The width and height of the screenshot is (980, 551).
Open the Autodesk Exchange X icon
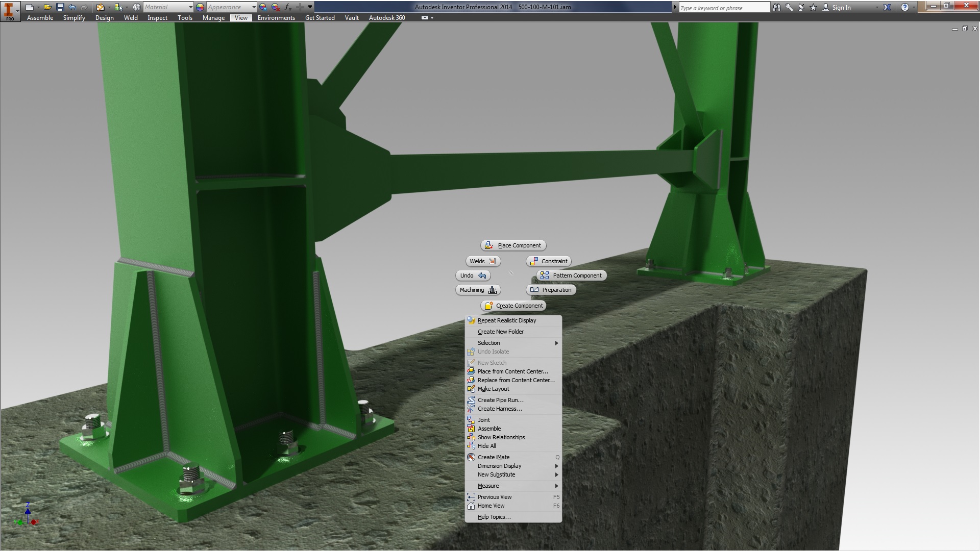(x=887, y=7)
